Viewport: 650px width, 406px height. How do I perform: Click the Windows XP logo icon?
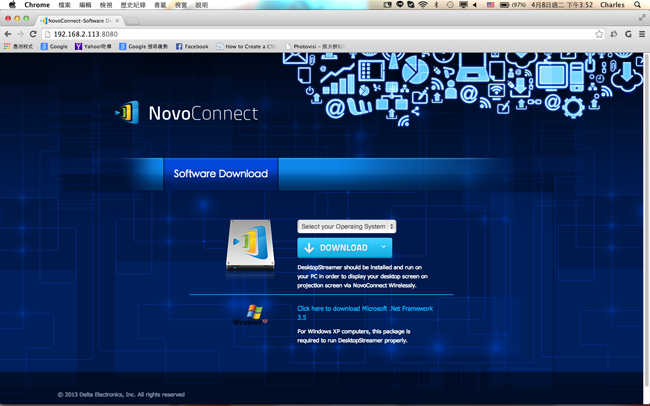251,315
